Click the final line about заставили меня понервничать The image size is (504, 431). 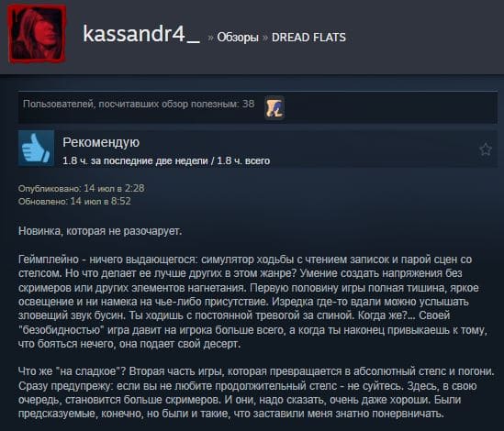230,414
